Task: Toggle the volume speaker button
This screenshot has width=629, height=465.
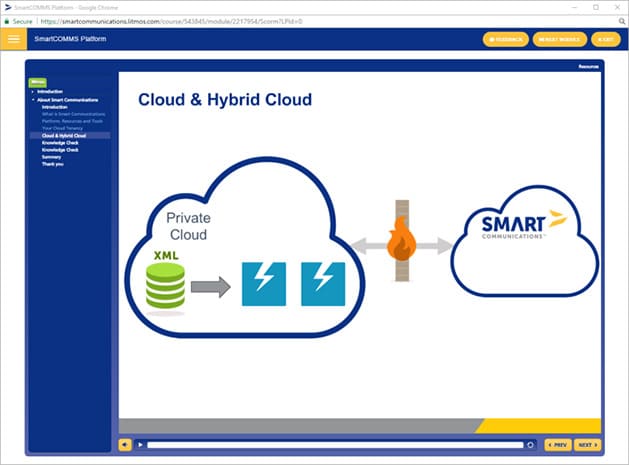Action: pos(125,445)
